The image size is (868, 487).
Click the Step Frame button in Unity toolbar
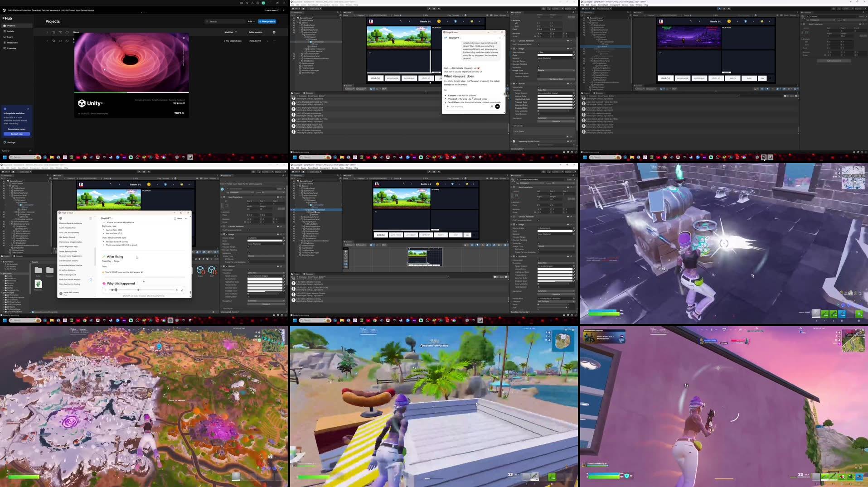[439, 8]
